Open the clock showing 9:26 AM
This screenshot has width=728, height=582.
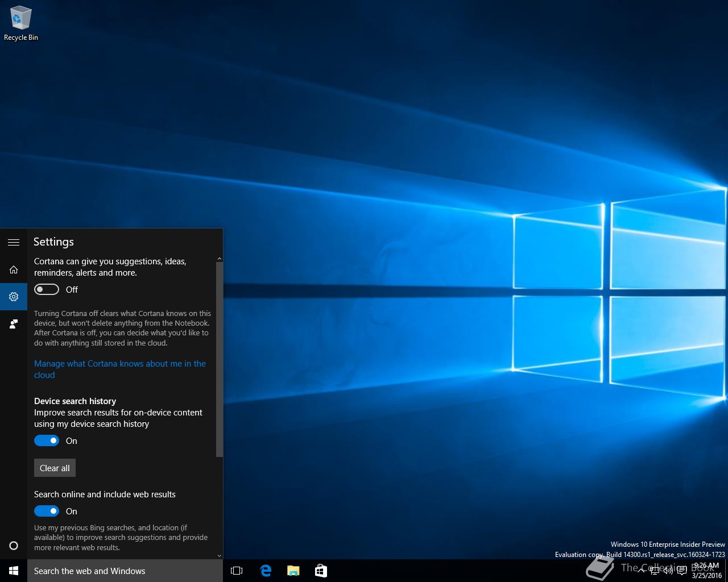click(x=706, y=571)
